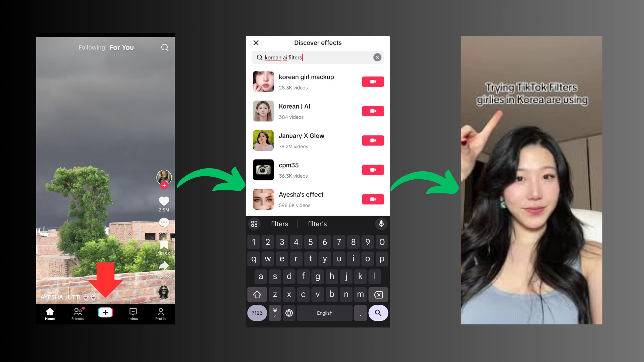Tap the clear search input button
This screenshot has width=644, height=362.
(x=377, y=57)
